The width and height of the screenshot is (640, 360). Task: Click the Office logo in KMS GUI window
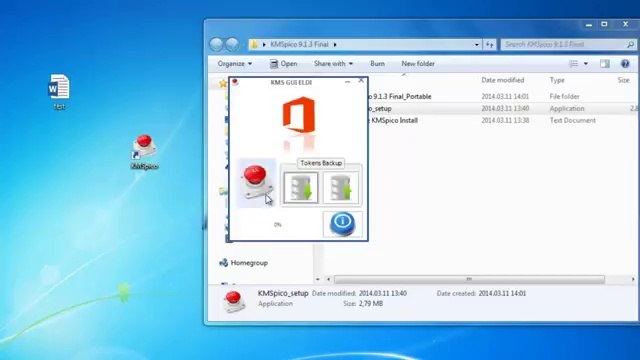coord(299,115)
